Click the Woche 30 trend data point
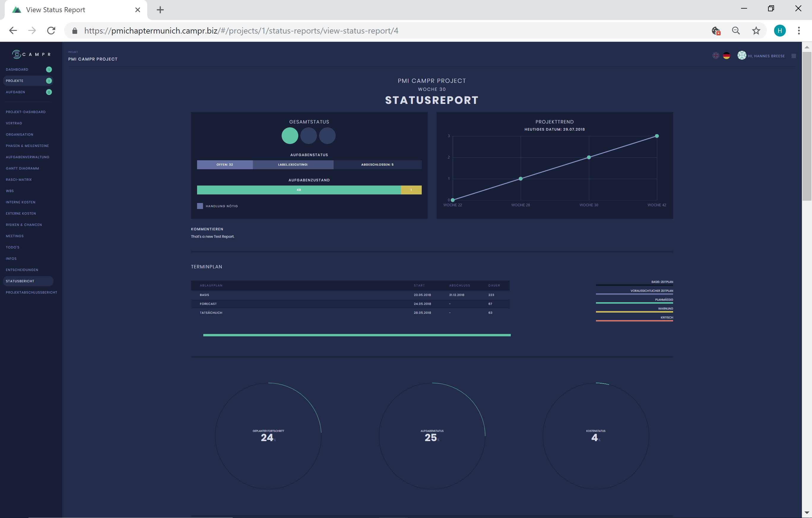Image resolution: width=812 pixels, height=518 pixels. (x=589, y=158)
